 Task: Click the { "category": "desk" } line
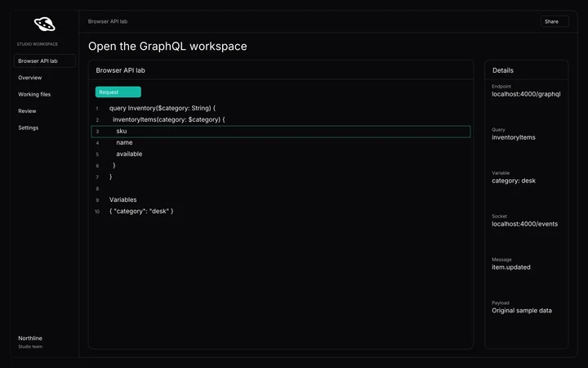[141, 211]
